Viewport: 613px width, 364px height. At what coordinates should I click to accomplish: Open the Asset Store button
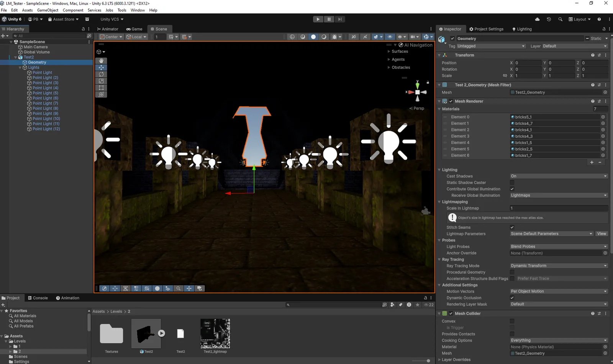click(x=63, y=19)
